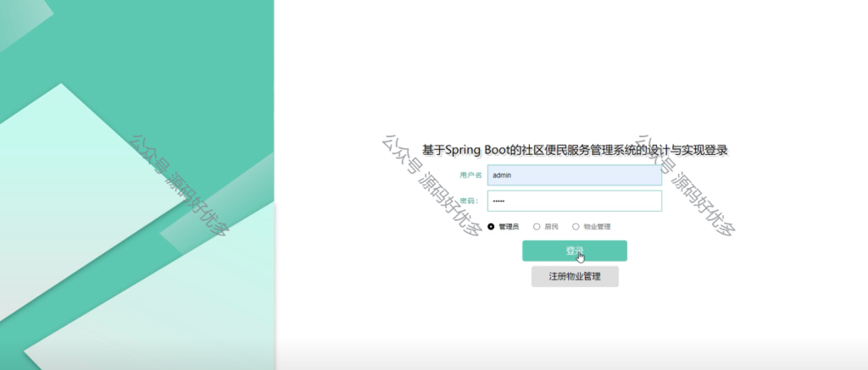Open 注册物业管理 registration button

[575, 277]
